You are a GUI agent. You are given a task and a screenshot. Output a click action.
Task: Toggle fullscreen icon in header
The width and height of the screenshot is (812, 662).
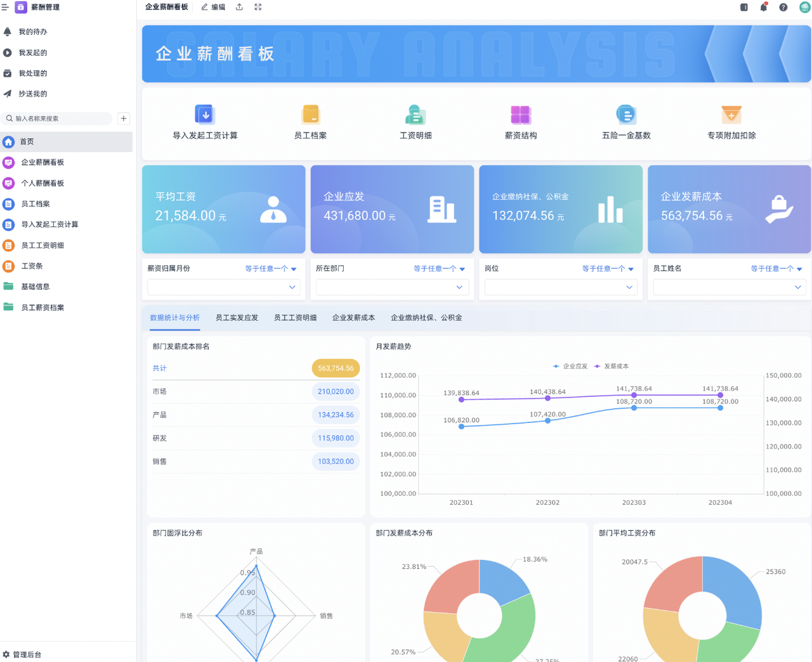point(258,7)
